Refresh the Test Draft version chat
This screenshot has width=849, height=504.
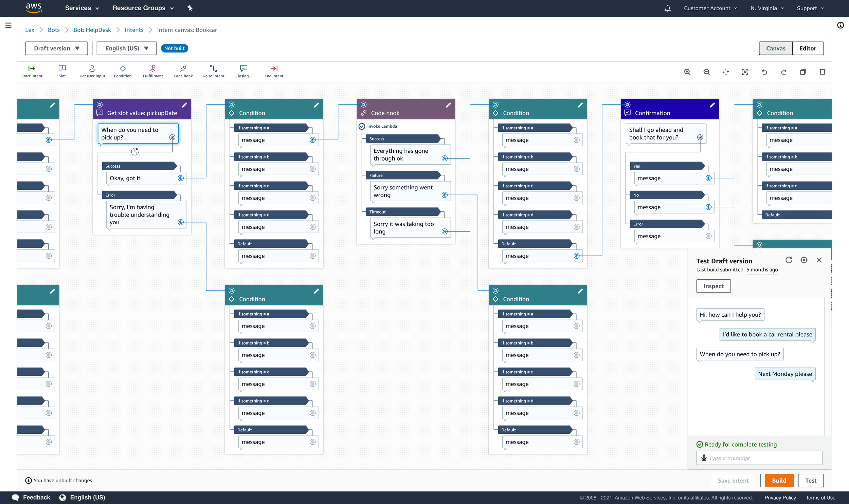(789, 260)
